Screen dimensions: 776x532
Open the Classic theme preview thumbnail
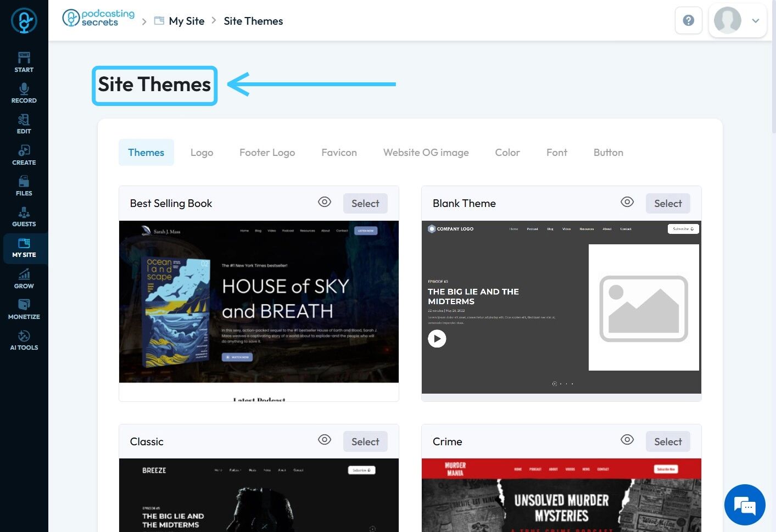point(259,495)
